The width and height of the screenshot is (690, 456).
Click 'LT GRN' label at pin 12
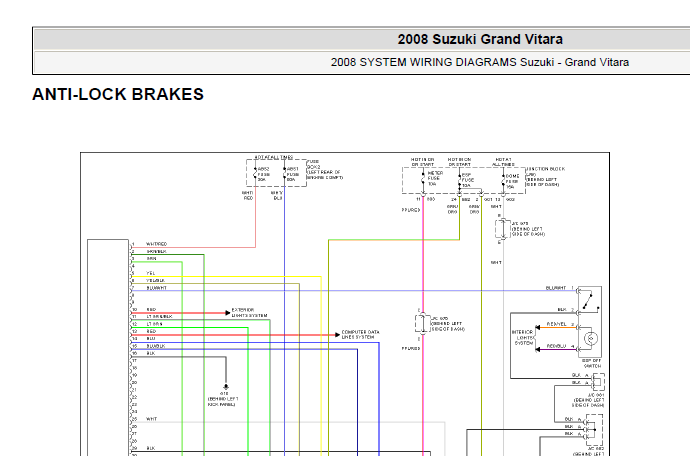click(x=155, y=324)
